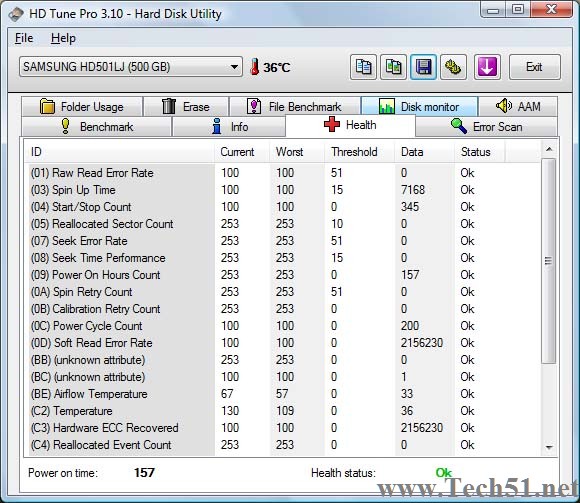Image resolution: width=580 pixels, height=503 pixels.
Task: Switch to the Erase tab
Action: pos(186,107)
